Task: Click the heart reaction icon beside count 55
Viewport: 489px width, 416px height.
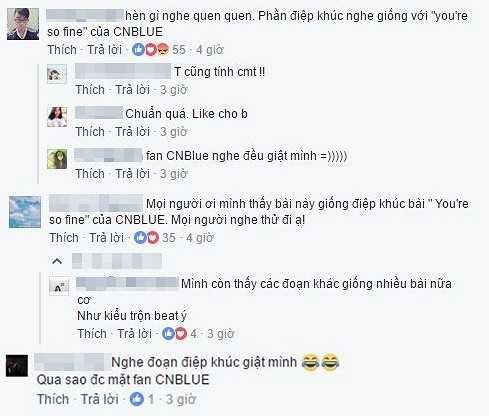Action: click(150, 50)
